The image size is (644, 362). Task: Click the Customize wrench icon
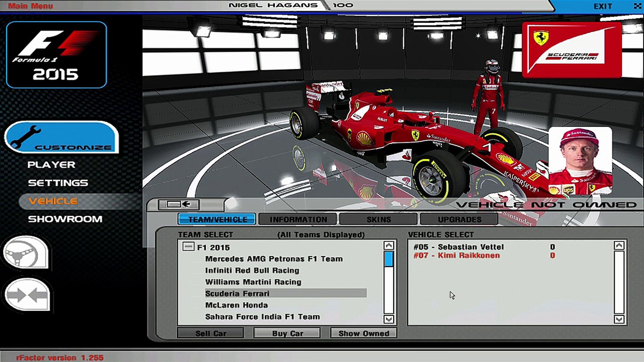tap(25, 137)
